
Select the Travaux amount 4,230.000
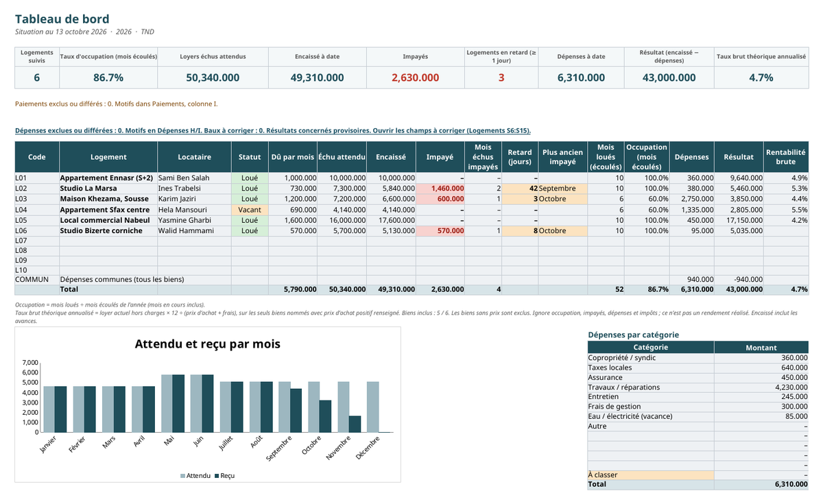coord(761,387)
